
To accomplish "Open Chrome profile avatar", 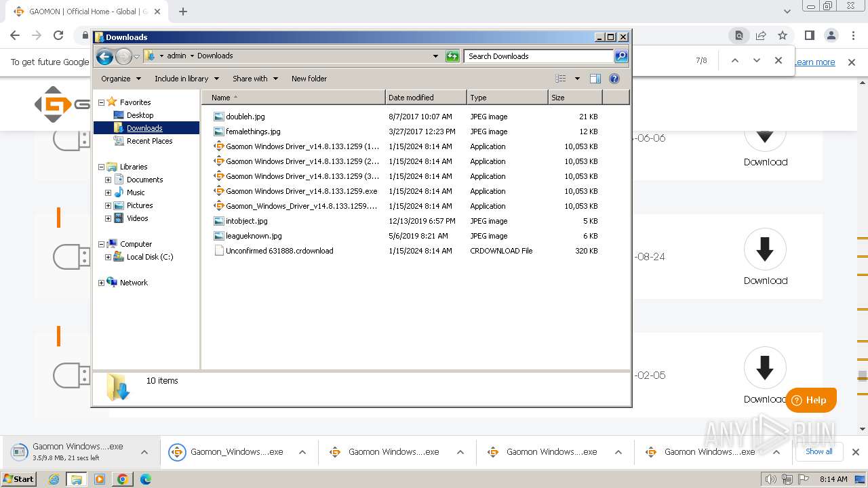I will pos(831,35).
